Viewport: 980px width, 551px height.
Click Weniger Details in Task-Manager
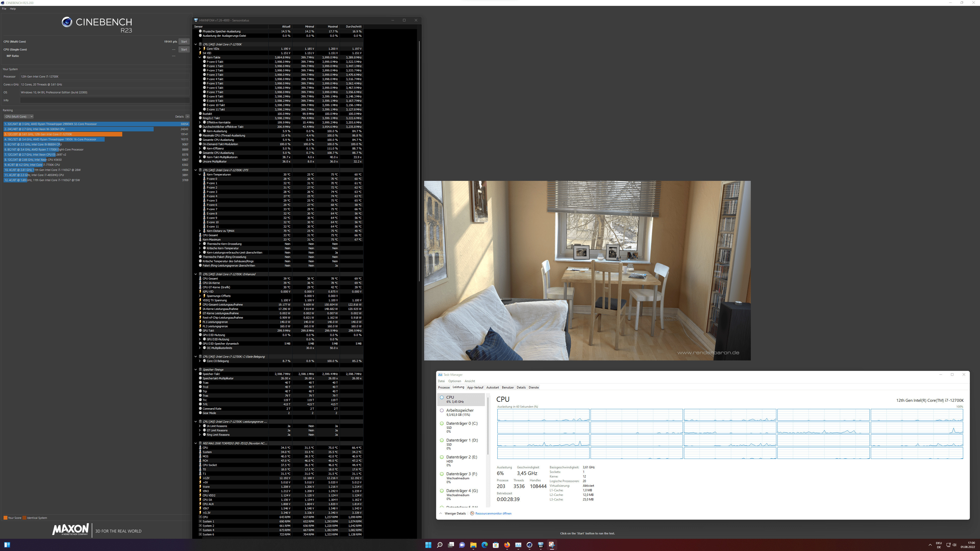[x=452, y=513]
